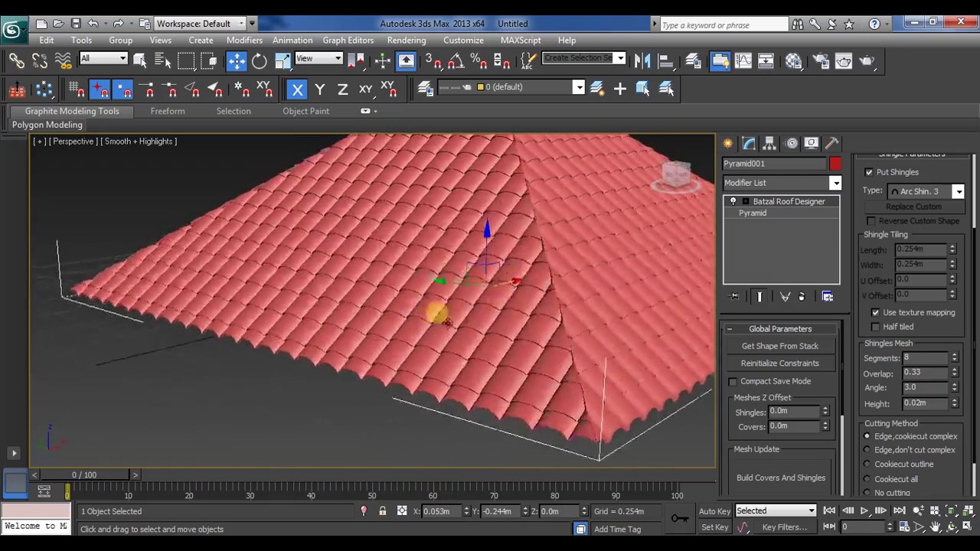Expand the Modifier List dropdown
980x551 pixels.
(782, 183)
